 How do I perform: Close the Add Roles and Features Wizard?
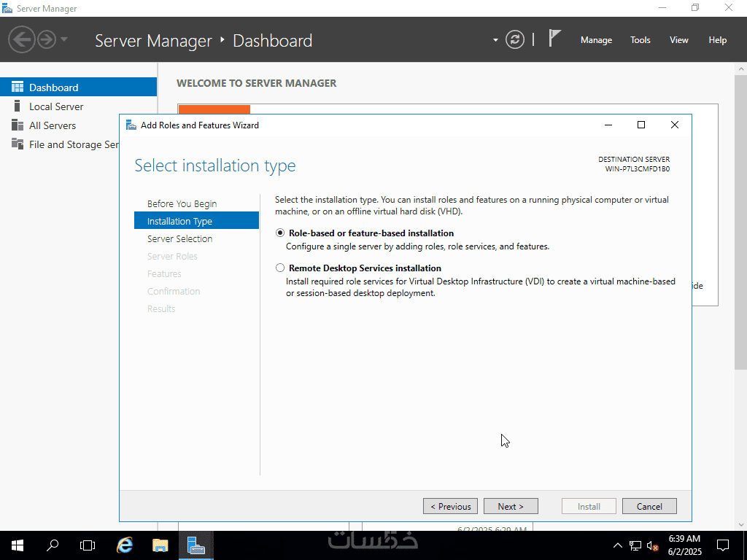coord(675,125)
